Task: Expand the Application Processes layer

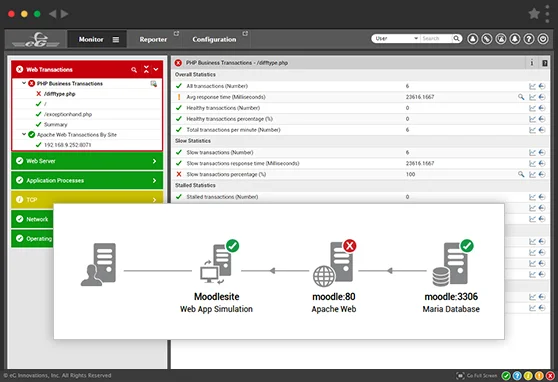Action: point(87,180)
